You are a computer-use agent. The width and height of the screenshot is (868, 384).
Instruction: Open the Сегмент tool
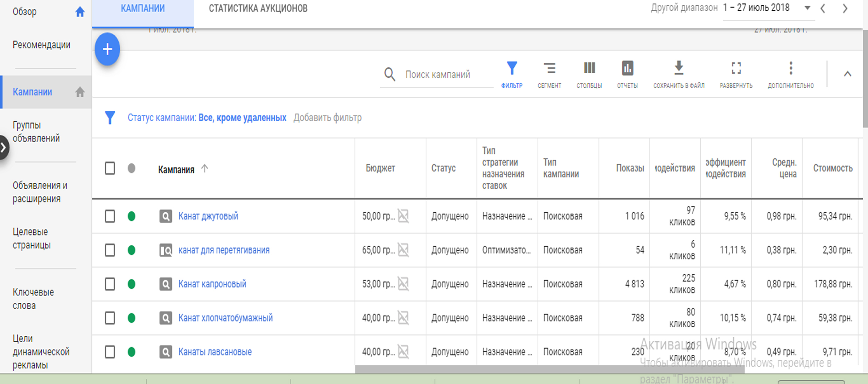[x=549, y=75]
